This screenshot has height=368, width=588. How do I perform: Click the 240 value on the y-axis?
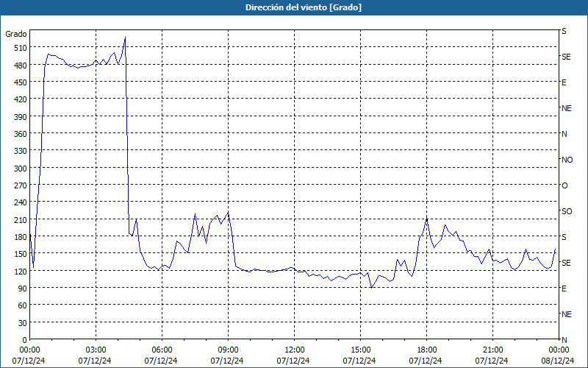click(21, 203)
